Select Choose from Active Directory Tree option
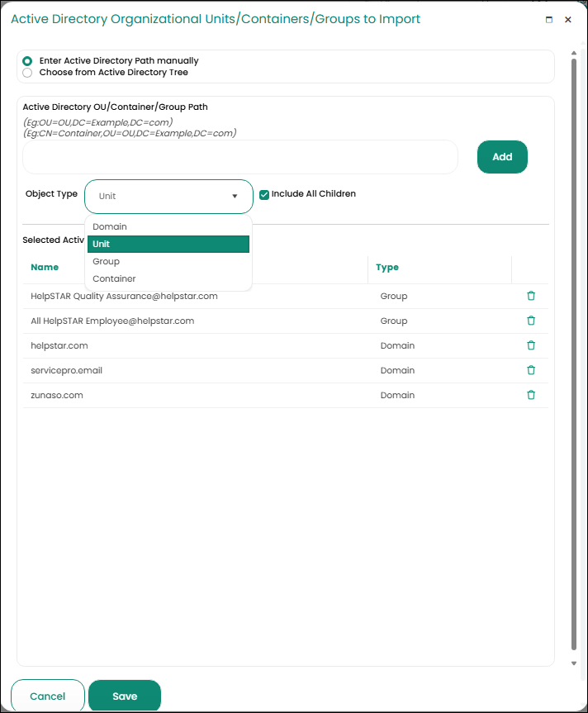This screenshot has width=588, height=713. click(x=28, y=73)
